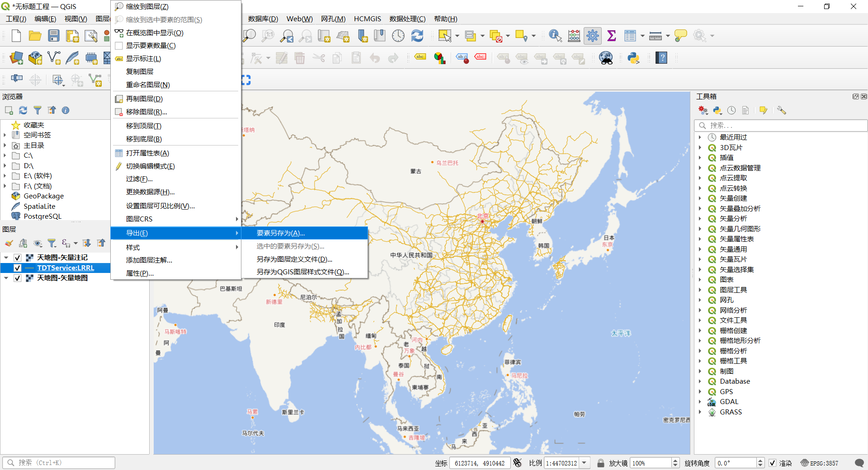868x470 pixels.
Task: Open the Processing Toolbox gear icon
Action: 592,36
